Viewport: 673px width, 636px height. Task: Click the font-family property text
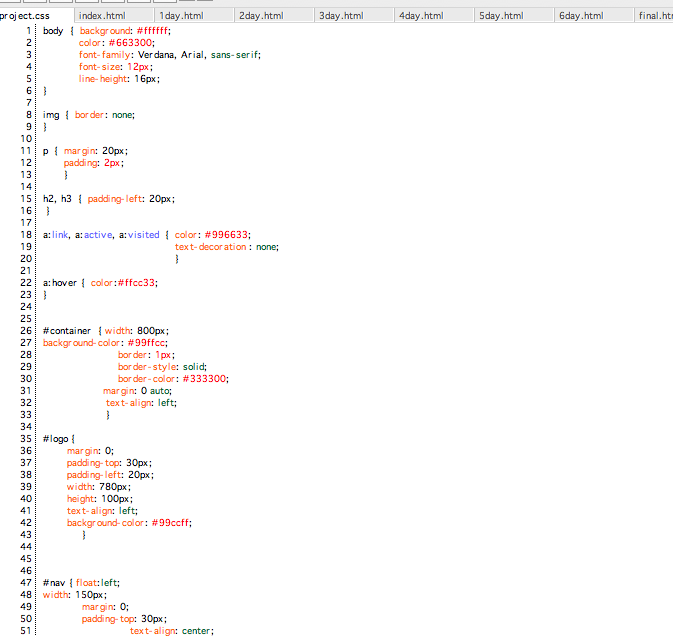(x=105, y=55)
